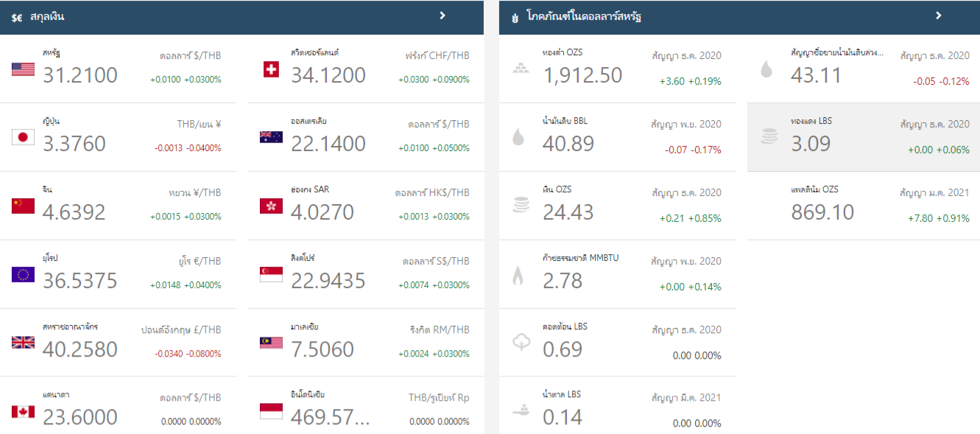This screenshot has width=980, height=434.
Task: Click the silver coins stack icon
Action: click(521, 206)
